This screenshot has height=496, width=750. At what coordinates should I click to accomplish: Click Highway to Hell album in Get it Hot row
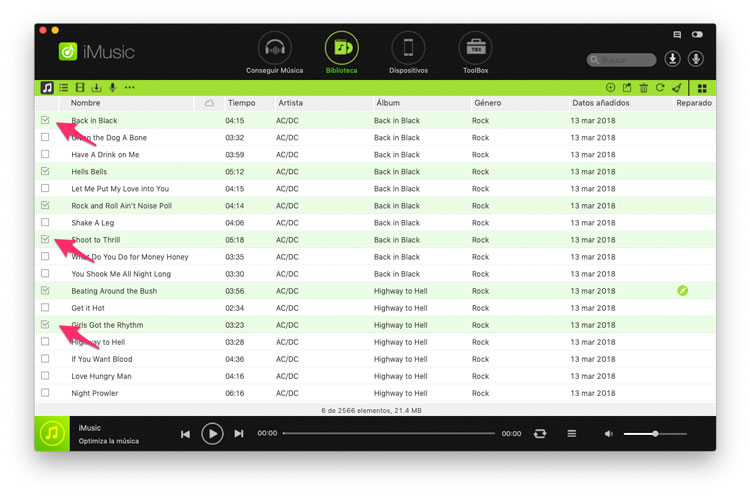(x=401, y=308)
